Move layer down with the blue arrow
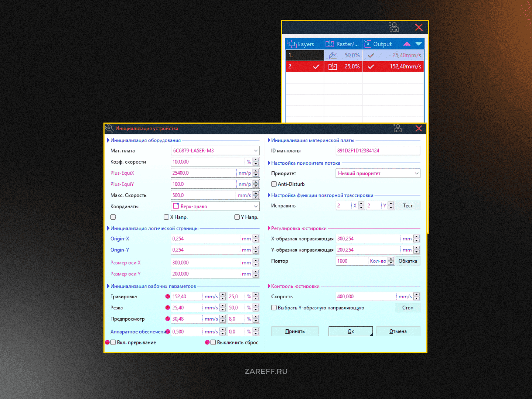Screen dimensions: 532x399 [418, 44]
